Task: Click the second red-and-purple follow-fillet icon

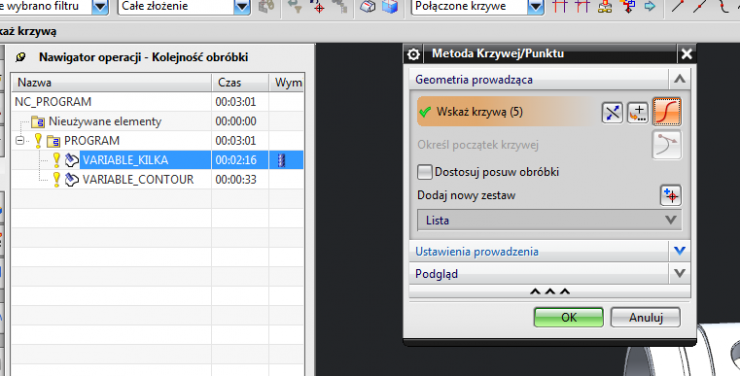Action: [x=582, y=7]
